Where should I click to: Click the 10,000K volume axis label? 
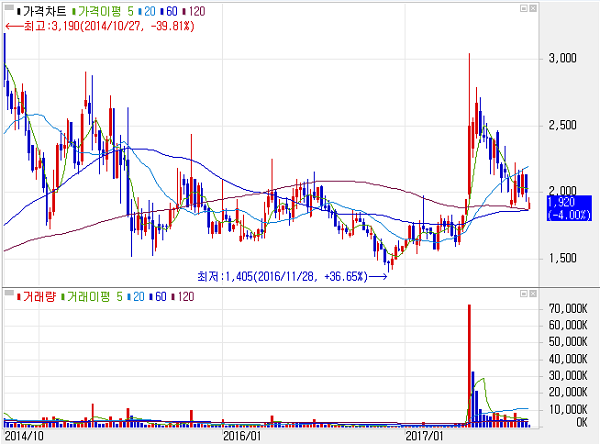(568, 410)
